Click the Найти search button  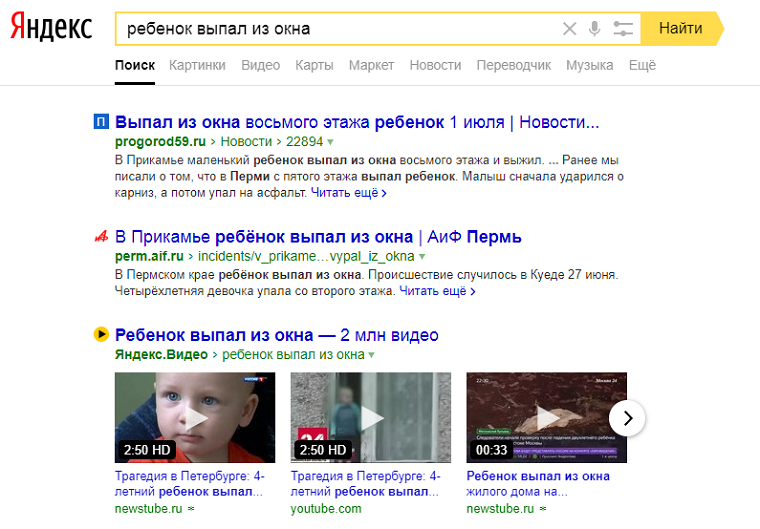coord(681,29)
